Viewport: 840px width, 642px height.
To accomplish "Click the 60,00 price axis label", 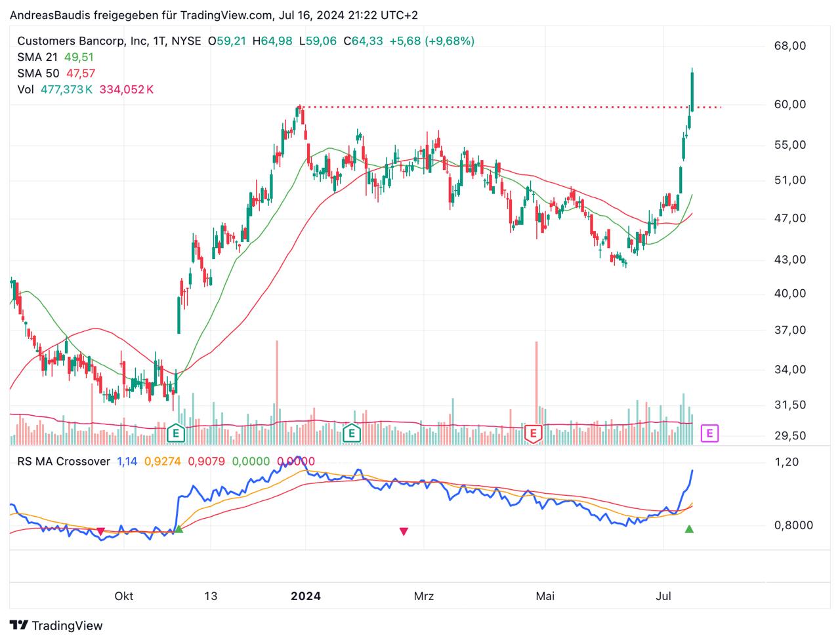I will (790, 105).
